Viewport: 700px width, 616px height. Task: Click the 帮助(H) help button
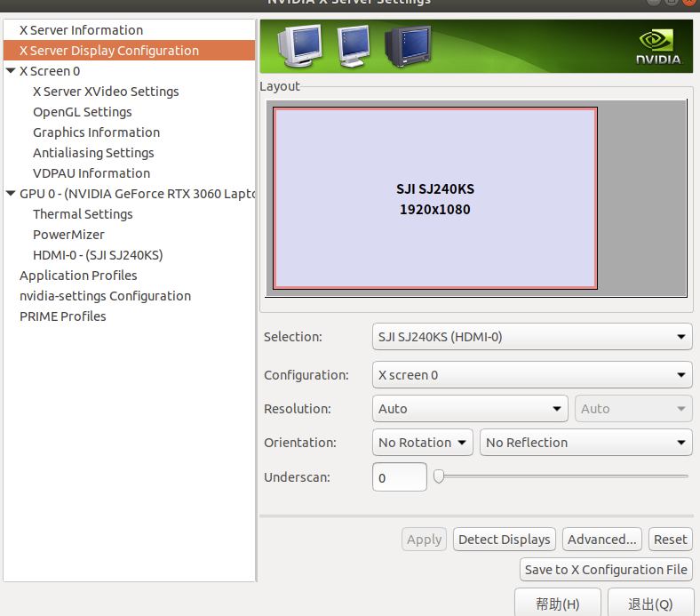558,604
